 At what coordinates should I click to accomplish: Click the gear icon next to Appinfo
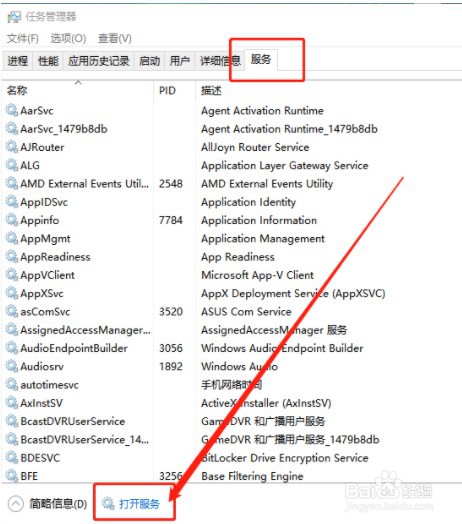pyautogui.click(x=12, y=220)
